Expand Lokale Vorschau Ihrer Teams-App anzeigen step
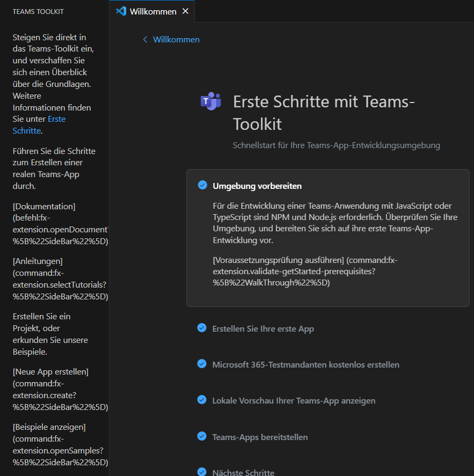The image size is (474, 476). (294, 401)
